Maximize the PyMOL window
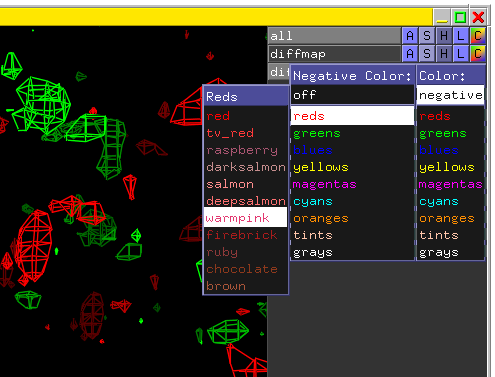 coord(460,17)
